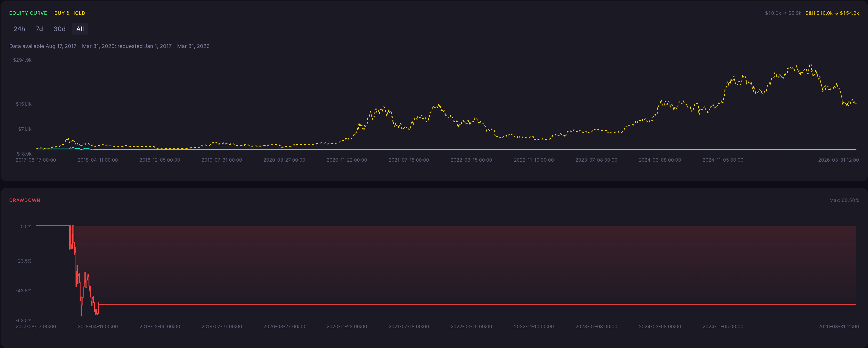The width and height of the screenshot is (868, 348).
Task: Click the $10.0k → $5.9k strategy summary
Action: [783, 13]
